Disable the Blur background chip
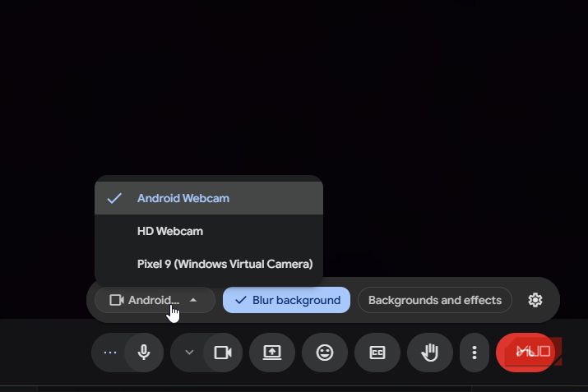Viewport: 588px width, 392px height. tap(286, 300)
